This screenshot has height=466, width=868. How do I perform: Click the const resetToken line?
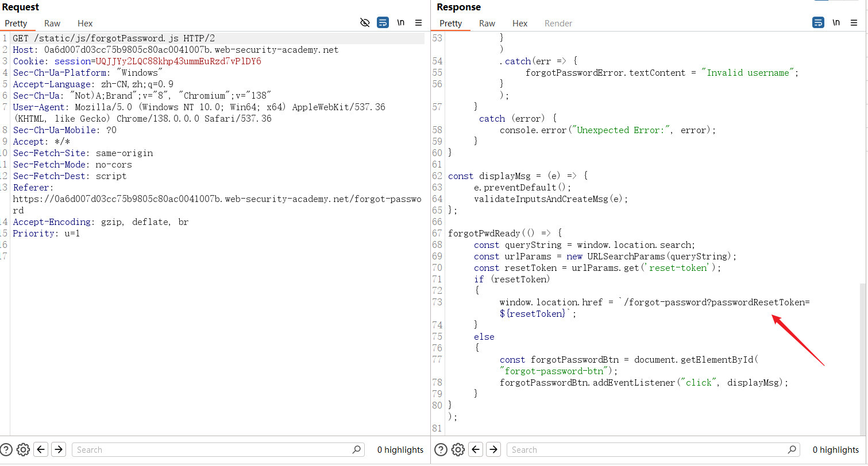coord(597,268)
